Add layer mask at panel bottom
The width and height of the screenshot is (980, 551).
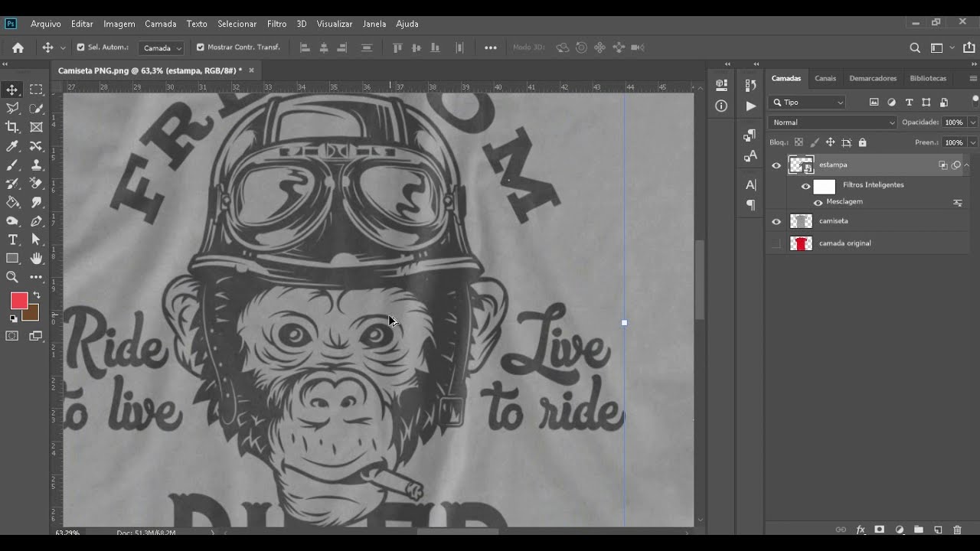coord(880,530)
